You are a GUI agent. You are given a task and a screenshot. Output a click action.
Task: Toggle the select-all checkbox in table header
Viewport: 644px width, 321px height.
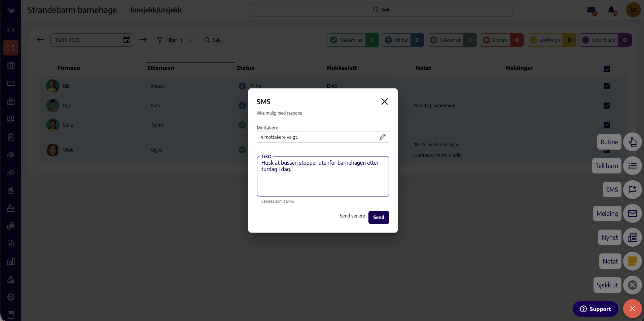pyautogui.click(x=607, y=69)
